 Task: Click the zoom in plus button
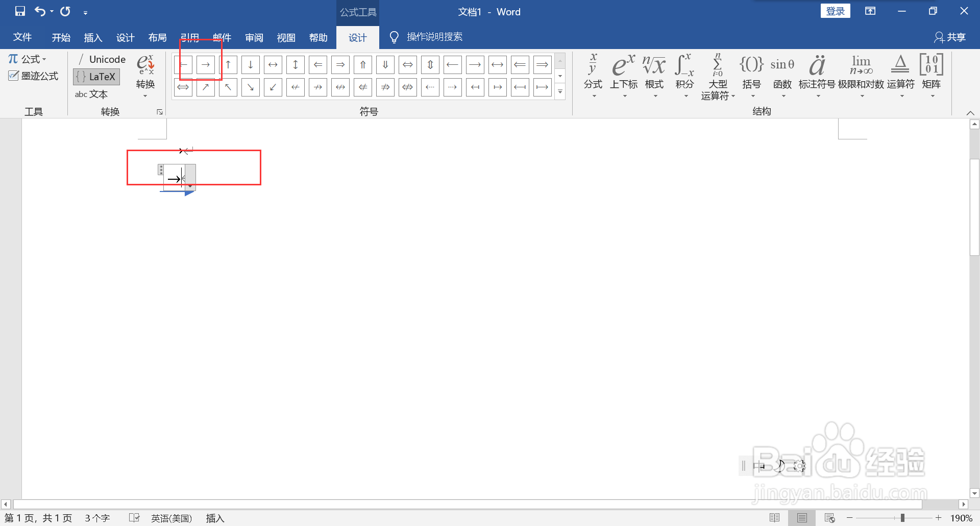[938, 518]
